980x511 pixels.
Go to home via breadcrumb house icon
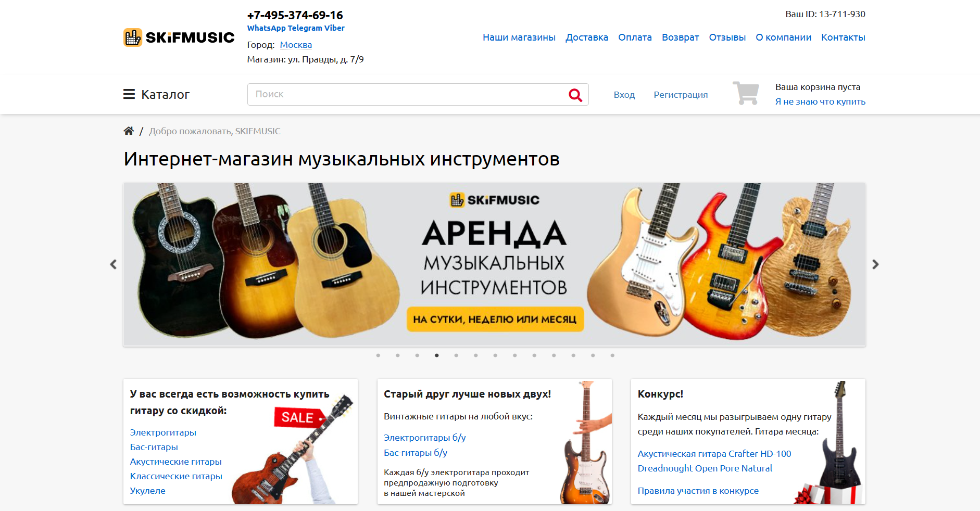[x=129, y=131]
